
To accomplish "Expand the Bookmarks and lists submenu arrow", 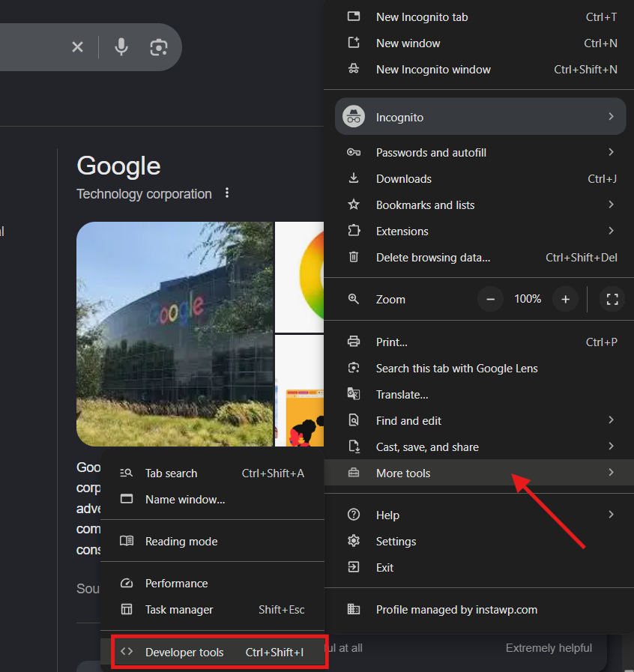I will coord(612,205).
